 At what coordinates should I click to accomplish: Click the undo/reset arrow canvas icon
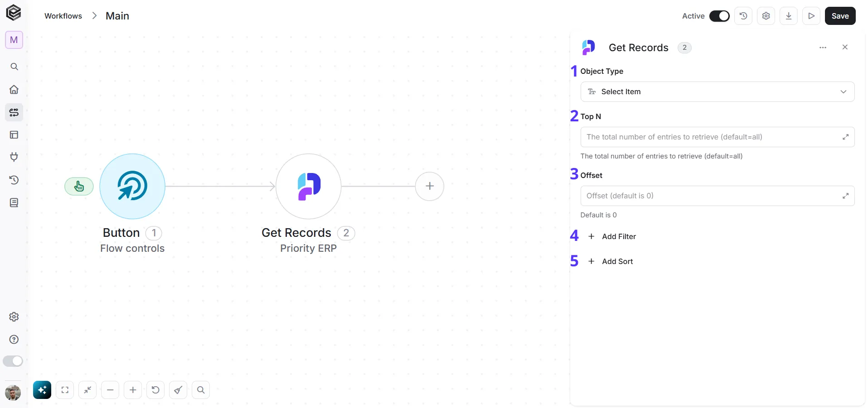coord(155,390)
